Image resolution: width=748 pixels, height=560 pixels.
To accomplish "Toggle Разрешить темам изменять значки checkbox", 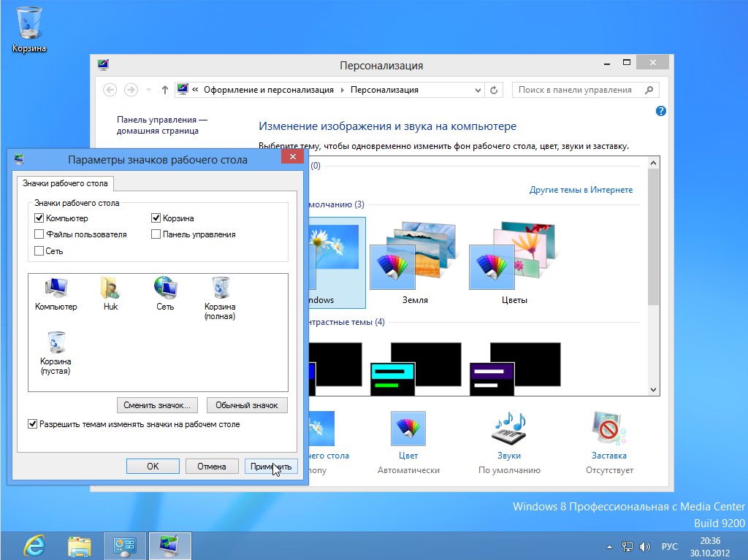I will point(32,423).
